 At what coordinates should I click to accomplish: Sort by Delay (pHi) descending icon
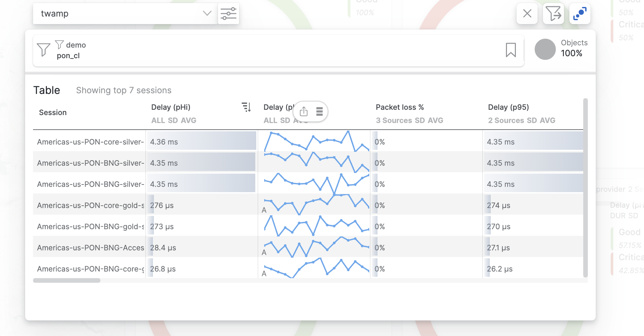tap(246, 107)
